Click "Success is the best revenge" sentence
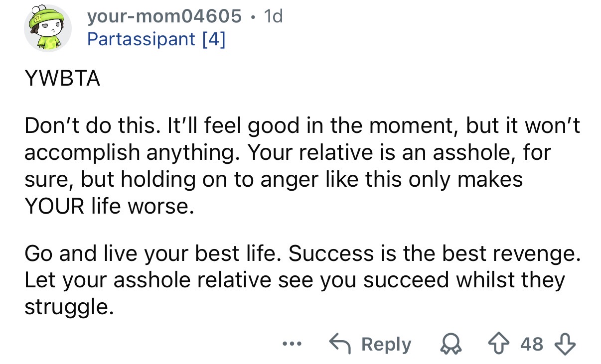Viewport: 601px width, 364px height. tap(434, 254)
